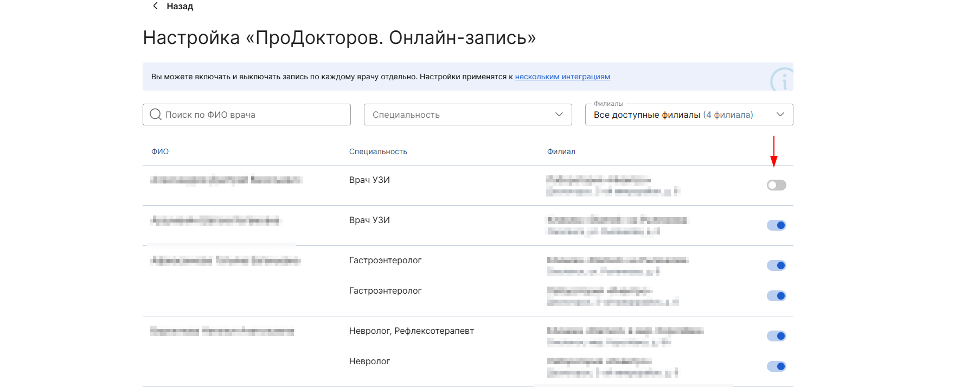Image resolution: width=980 pixels, height=387 pixels.
Task: Click the first Гастроэнтеролог specialty cell
Action: pos(385,260)
